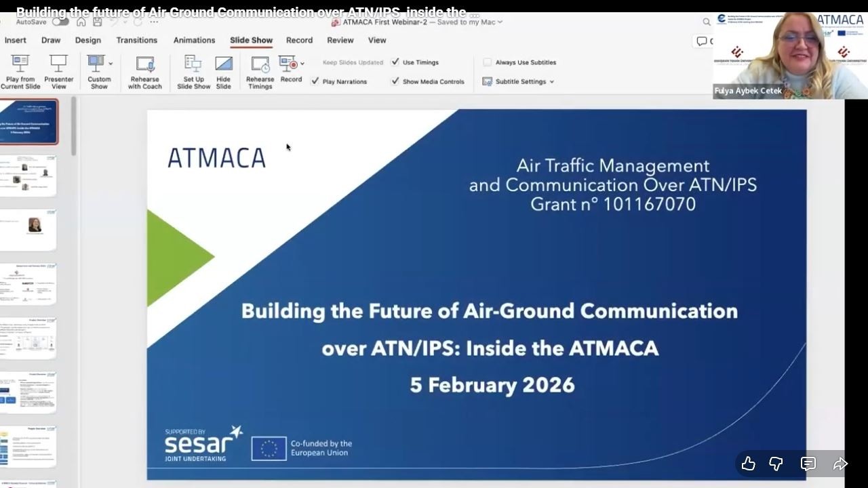This screenshot has width=868, height=488.
Task: Click the Play from Current Slide icon
Action: click(x=20, y=64)
